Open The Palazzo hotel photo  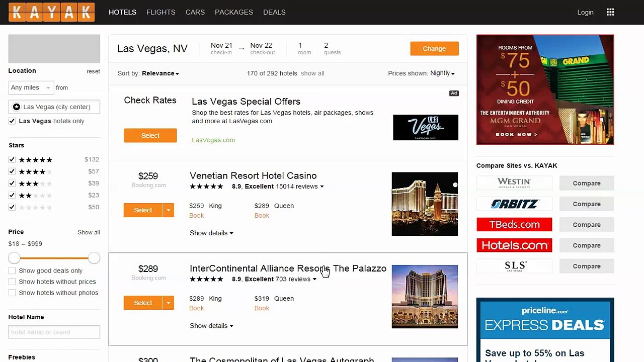(x=425, y=297)
